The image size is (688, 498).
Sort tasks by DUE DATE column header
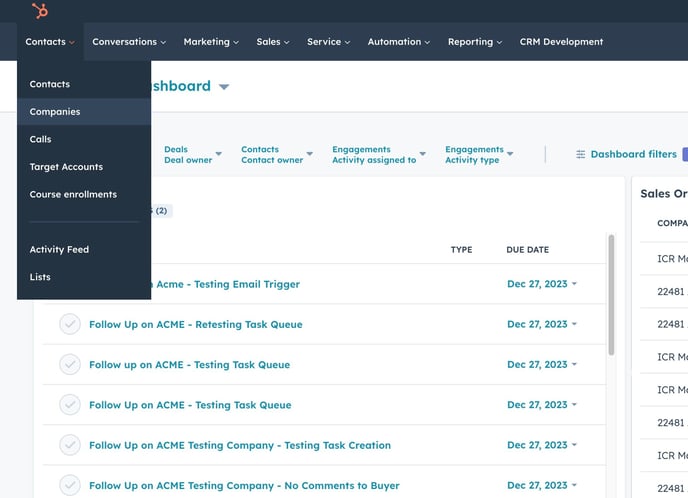[527, 249]
